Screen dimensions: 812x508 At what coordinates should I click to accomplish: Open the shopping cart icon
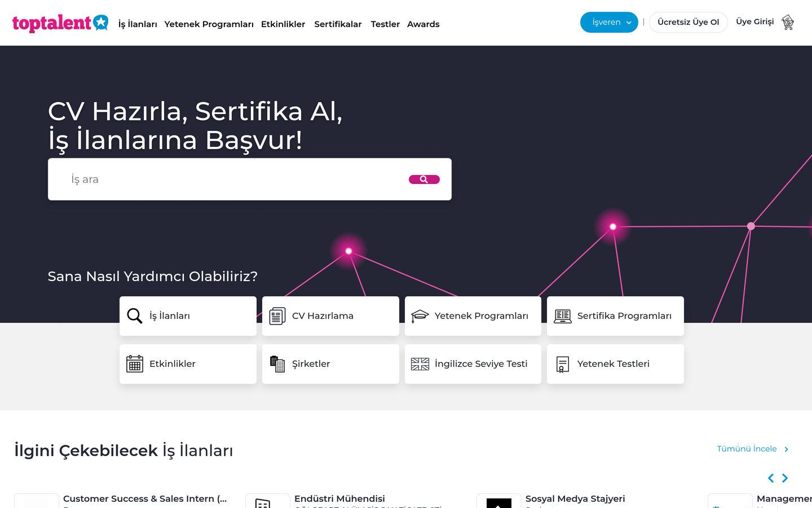tap(788, 23)
